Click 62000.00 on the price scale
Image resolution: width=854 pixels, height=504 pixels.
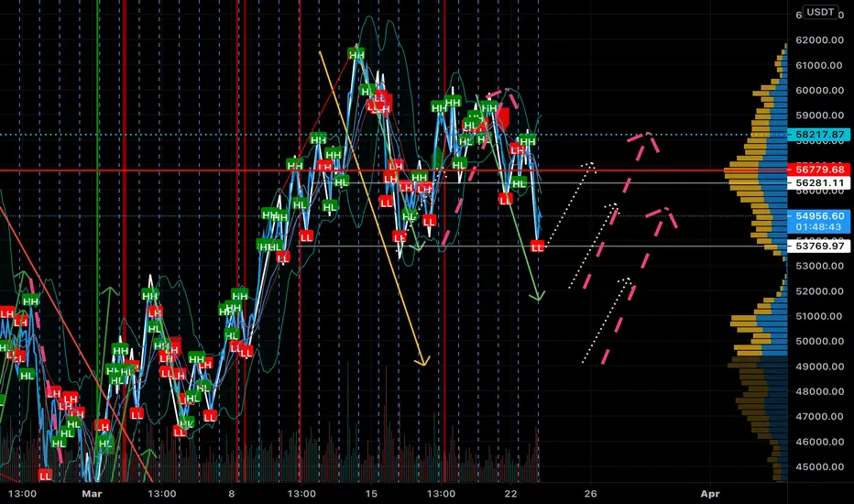tap(819, 39)
